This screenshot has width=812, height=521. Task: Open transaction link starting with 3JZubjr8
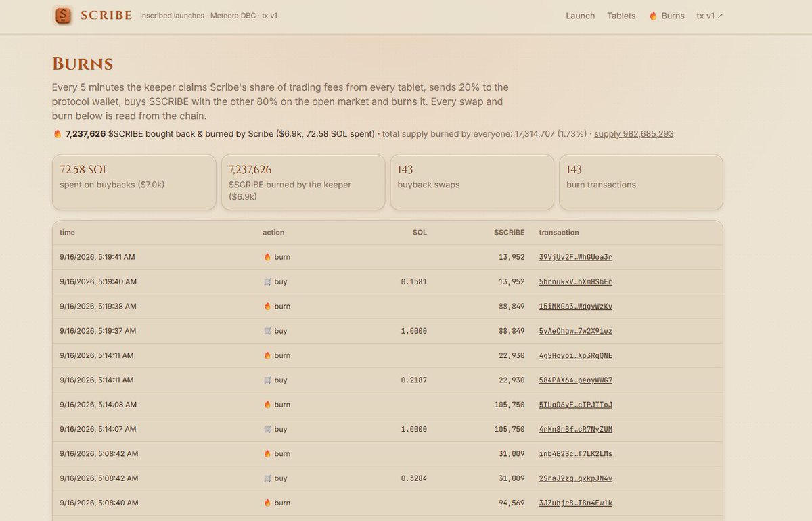576,503
